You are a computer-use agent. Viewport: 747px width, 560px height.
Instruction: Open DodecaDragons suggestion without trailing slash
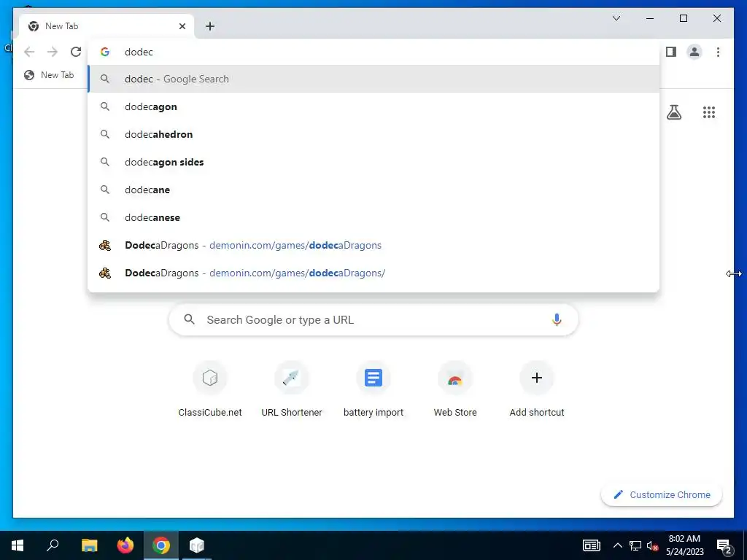coord(373,245)
